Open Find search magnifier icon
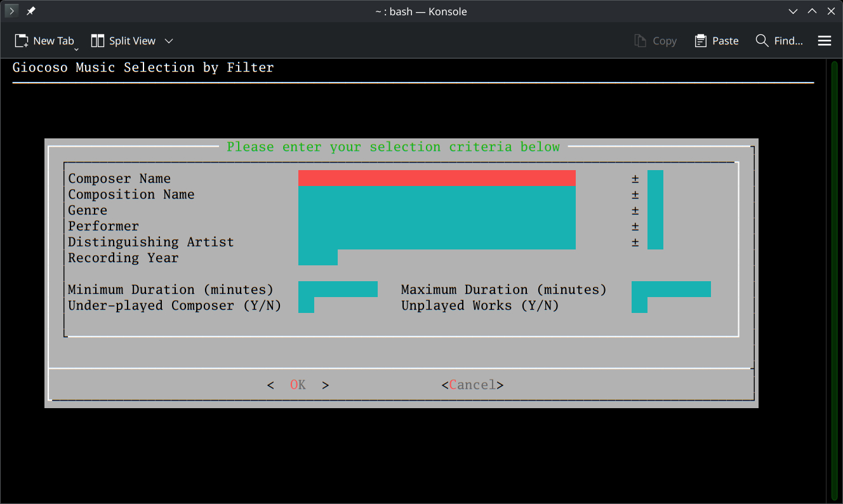843x504 pixels. click(762, 41)
